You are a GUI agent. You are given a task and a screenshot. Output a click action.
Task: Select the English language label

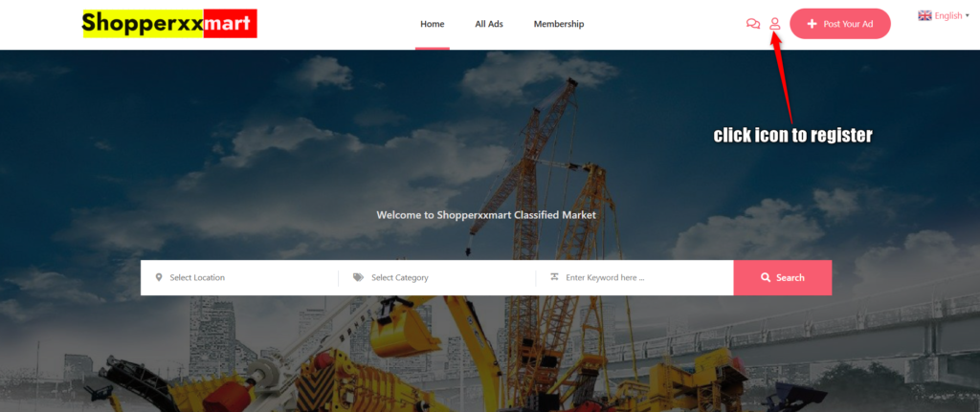point(948,15)
